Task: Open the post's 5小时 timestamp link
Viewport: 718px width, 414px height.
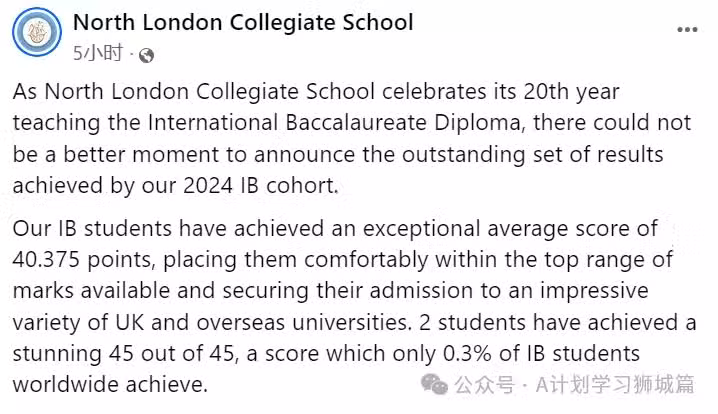Action: 98,53
